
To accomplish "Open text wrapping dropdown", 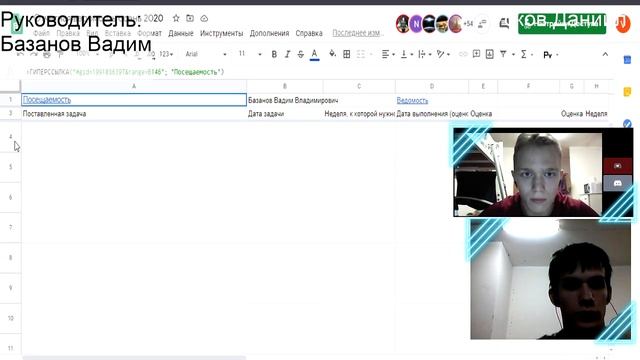I will (x=424, y=54).
